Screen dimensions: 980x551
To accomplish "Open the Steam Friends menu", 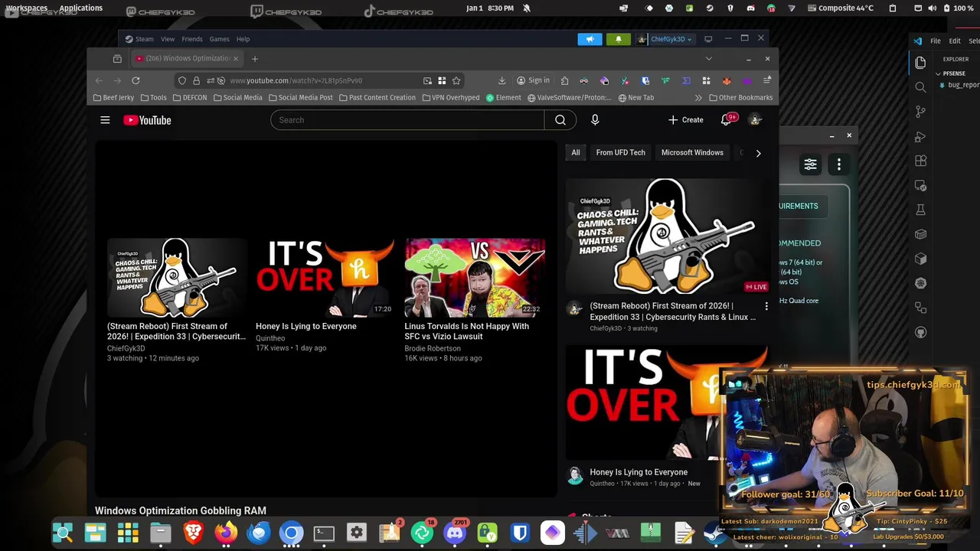I will pyautogui.click(x=192, y=39).
